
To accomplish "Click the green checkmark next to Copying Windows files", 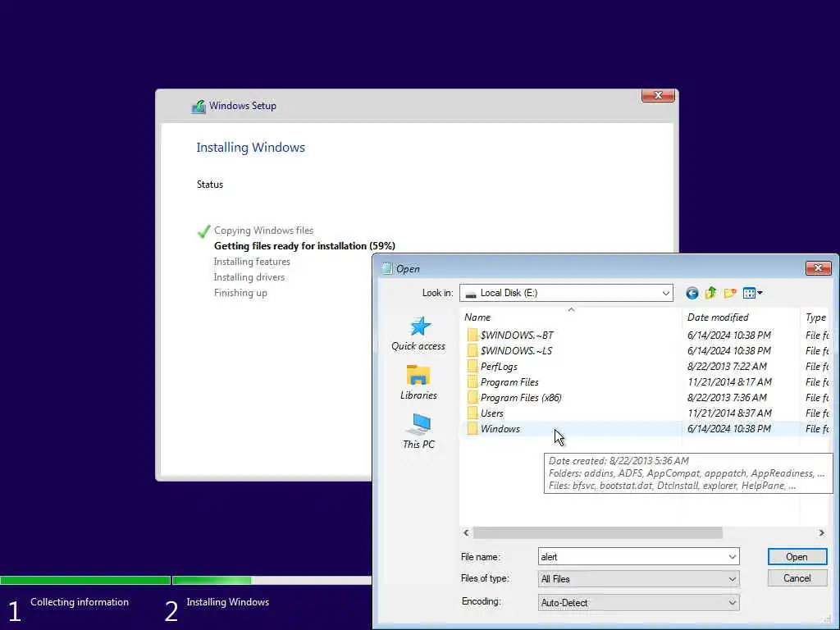I will click(x=203, y=231).
